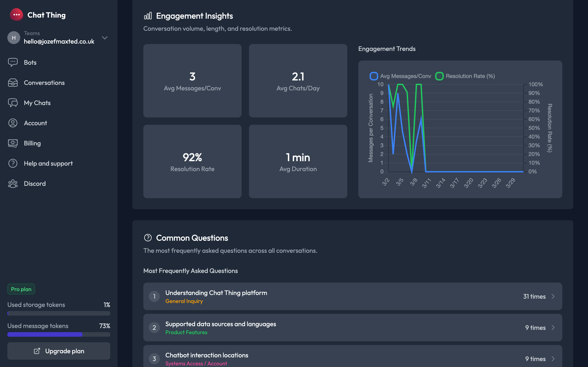Select the Conversations icon in the sidebar
The height and width of the screenshot is (367, 588).
(13, 83)
